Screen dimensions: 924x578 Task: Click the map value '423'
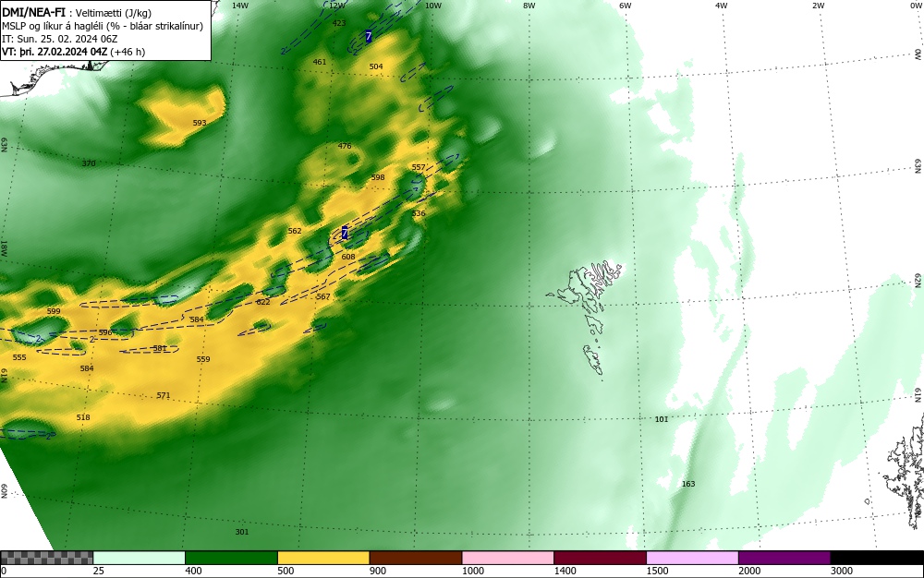[339, 23]
